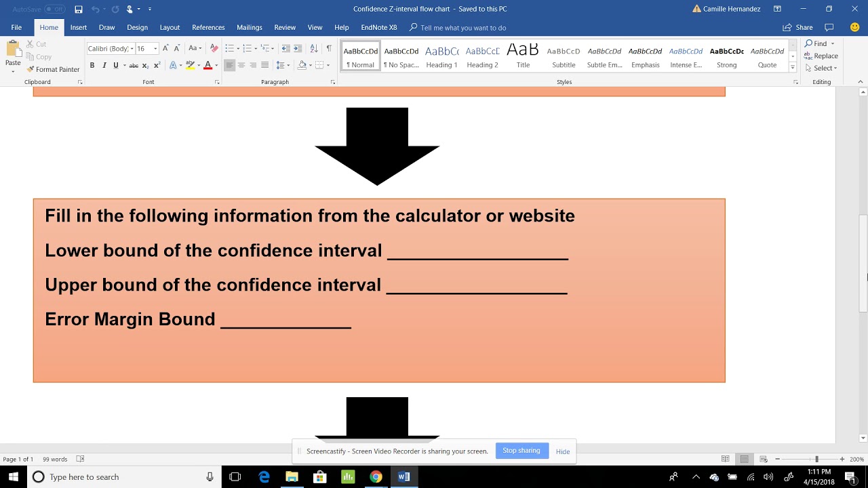
Task: Switch to the EndNote X8 tab
Action: 379,28
